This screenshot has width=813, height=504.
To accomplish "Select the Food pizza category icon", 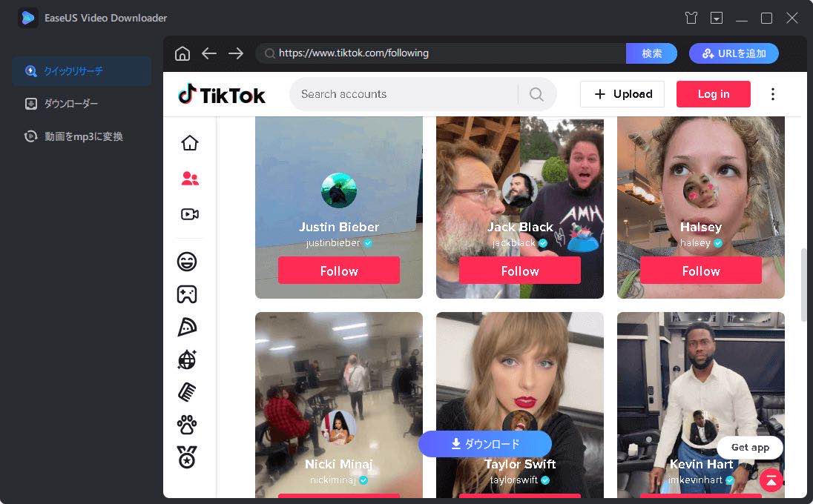I will pos(187,327).
